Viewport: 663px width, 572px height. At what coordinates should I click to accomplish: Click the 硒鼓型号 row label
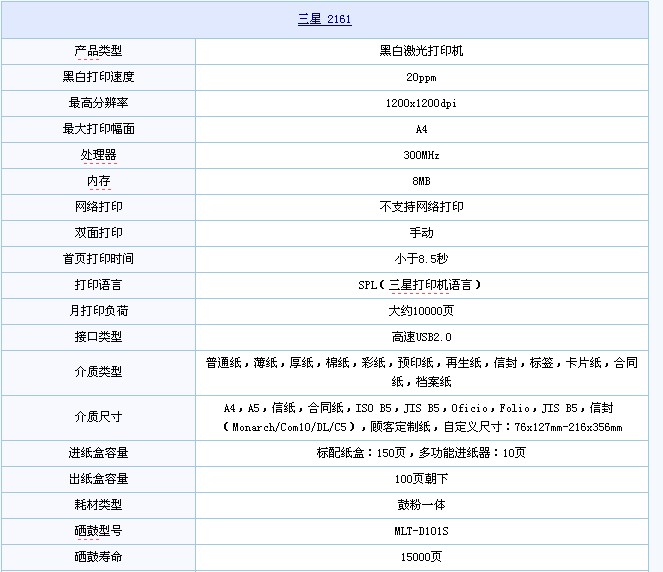pos(98,531)
